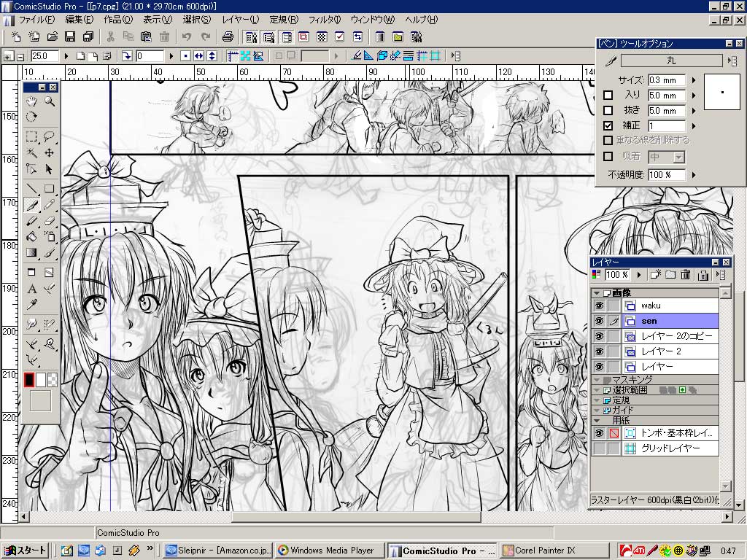Toggle the 入り checkbox
Screen dimensions: 747x560
[608, 96]
